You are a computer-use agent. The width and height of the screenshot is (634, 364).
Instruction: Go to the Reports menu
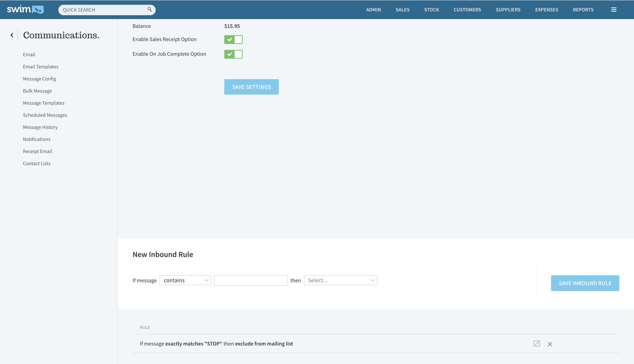(583, 10)
